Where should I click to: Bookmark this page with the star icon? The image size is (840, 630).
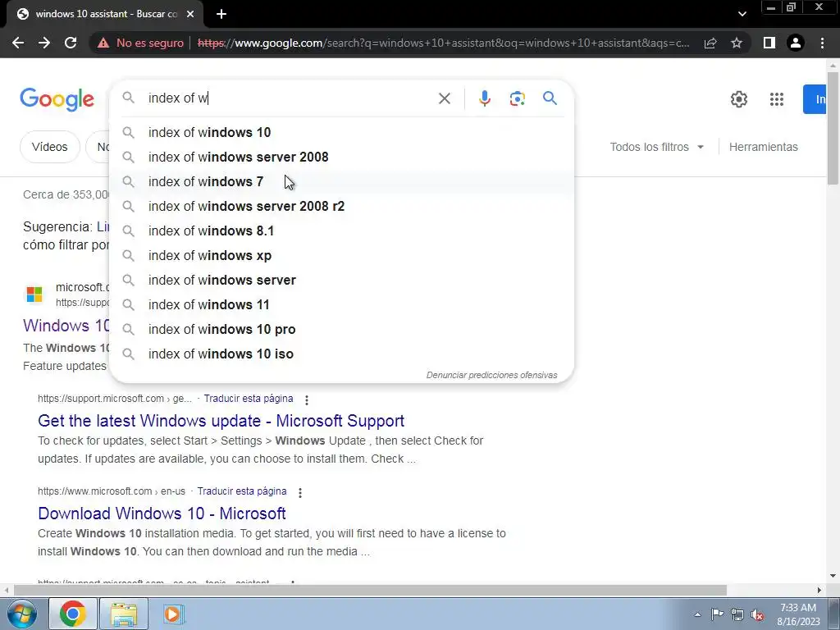(737, 43)
